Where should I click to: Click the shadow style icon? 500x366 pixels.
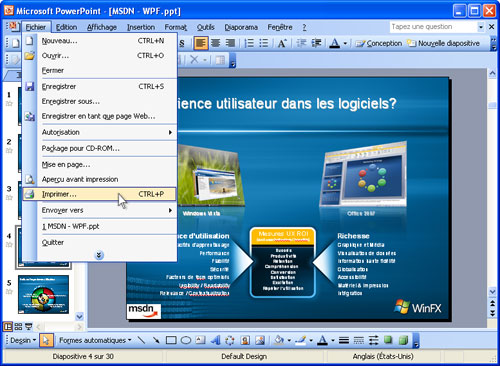pyautogui.click(x=388, y=340)
